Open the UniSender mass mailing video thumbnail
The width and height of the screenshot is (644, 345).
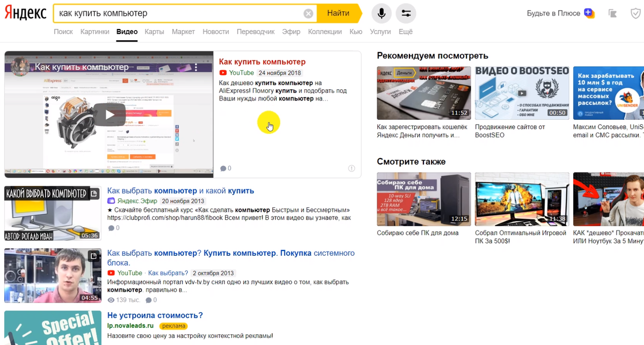click(x=609, y=93)
